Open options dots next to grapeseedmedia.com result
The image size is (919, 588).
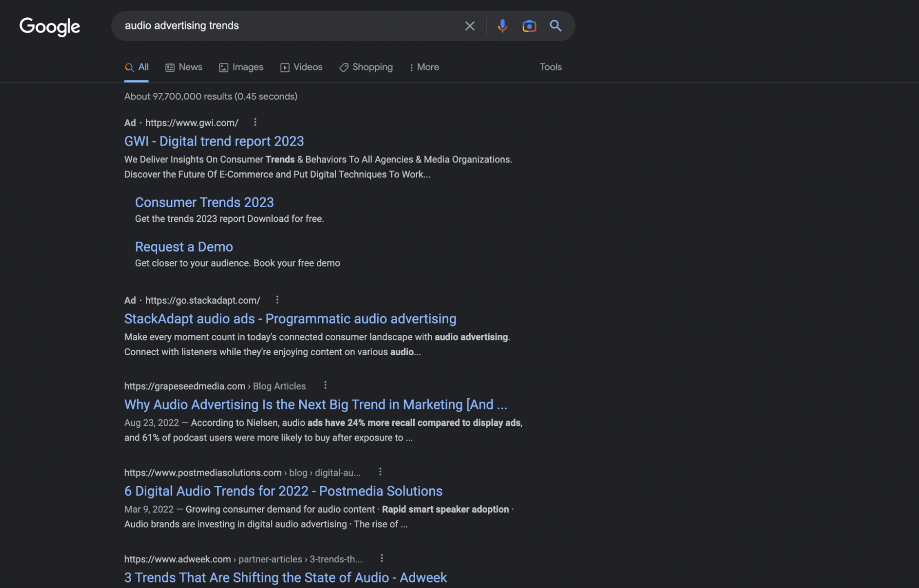coord(325,385)
